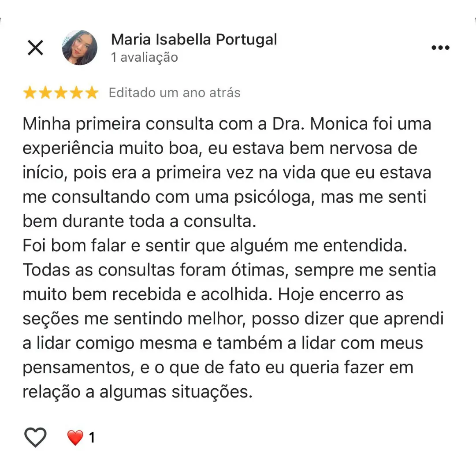Click the last line 'relação a algumas situações'
The image size is (476, 476).
[x=138, y=392]
